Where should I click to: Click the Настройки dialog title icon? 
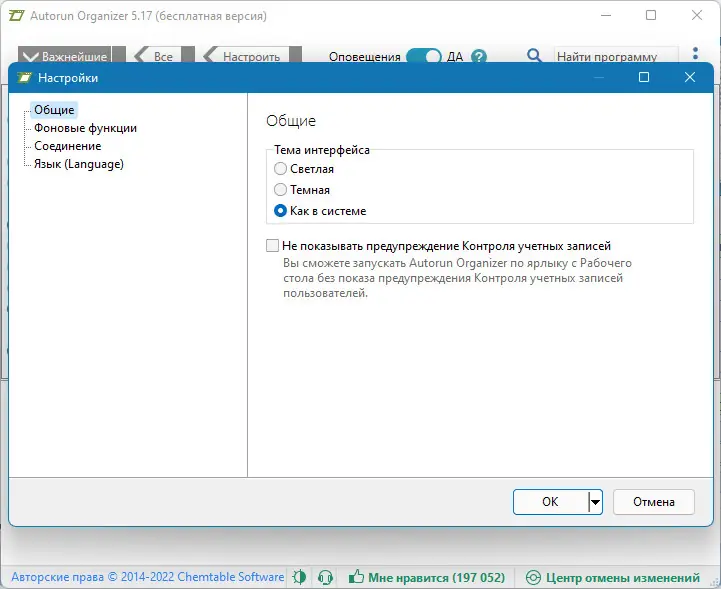point(24,78)
